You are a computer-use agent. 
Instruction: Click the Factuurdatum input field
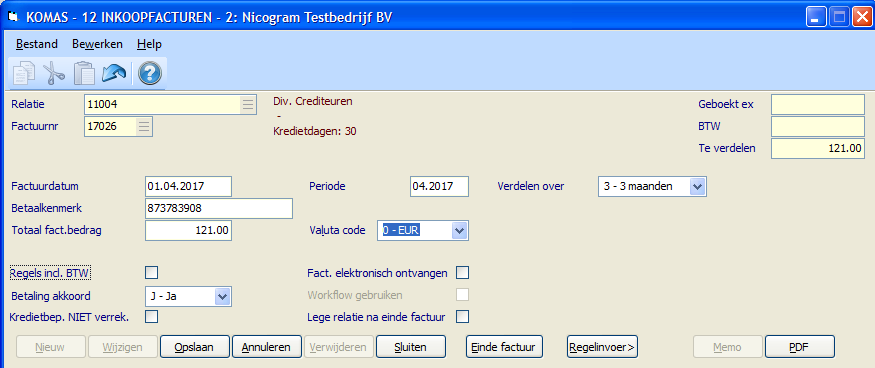(188, 187)
